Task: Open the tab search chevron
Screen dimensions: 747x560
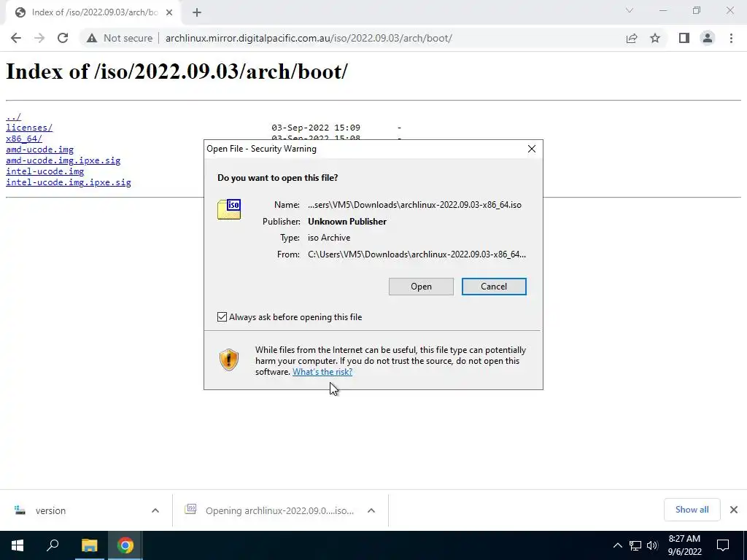Action: [630, 10]
